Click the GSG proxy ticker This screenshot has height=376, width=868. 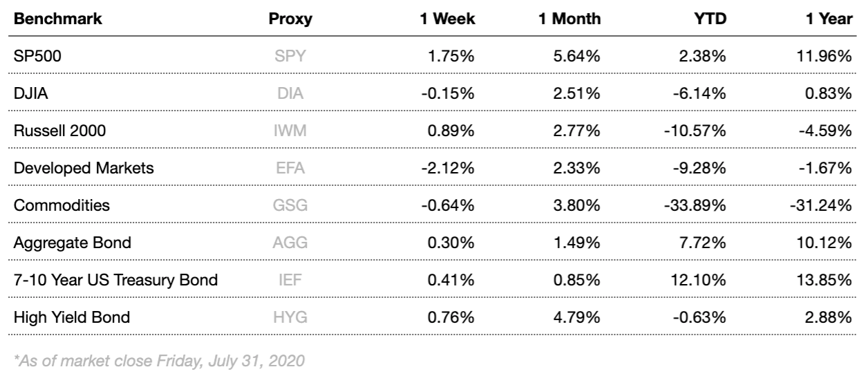[290, 206]
